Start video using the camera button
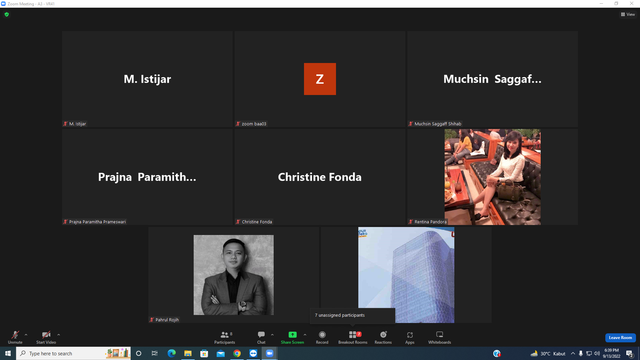 pyautogui.click(x=46, y=337)
